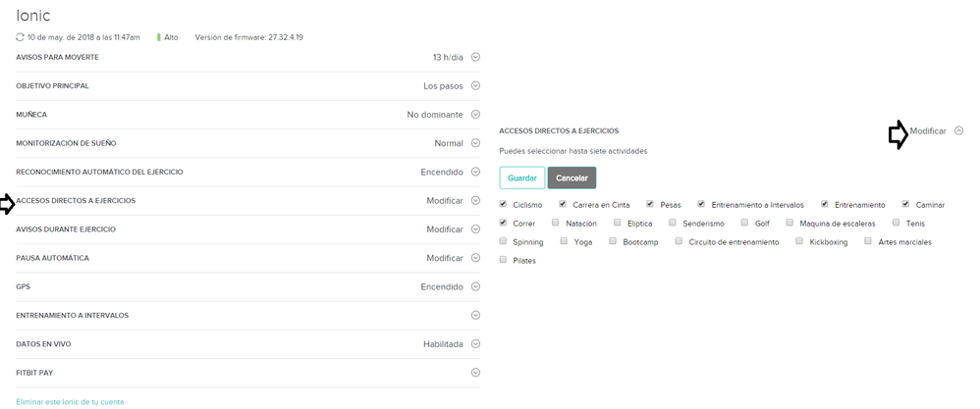Expand the Fitbit Pay section chevron
The image size is (980, 409).
click(475, 373)
